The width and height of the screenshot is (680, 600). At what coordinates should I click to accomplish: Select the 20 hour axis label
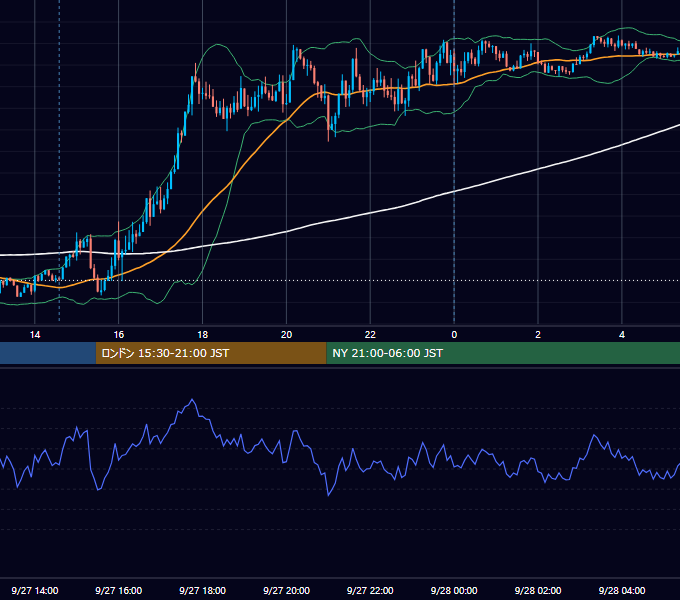[x=286, y=334]
